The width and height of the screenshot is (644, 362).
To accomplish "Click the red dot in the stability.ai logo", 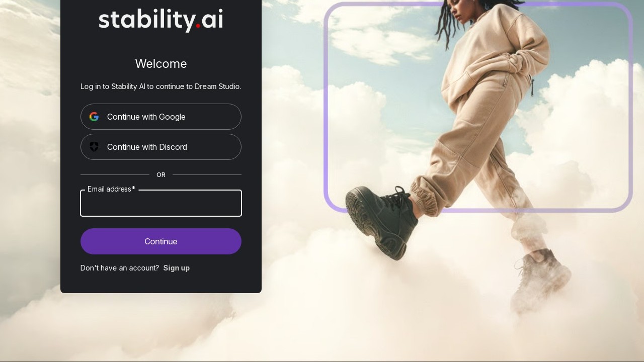I will 198,26.
